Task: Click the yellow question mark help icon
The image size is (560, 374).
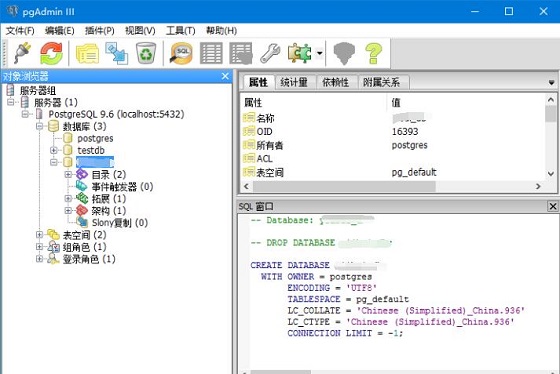Action: click(x=373, y=53)
